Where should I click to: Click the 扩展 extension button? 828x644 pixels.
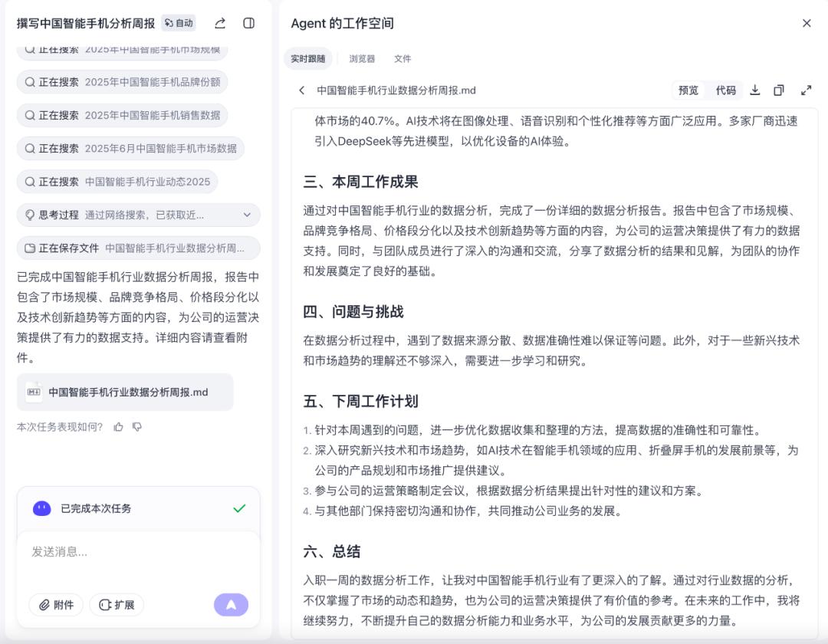117,605
